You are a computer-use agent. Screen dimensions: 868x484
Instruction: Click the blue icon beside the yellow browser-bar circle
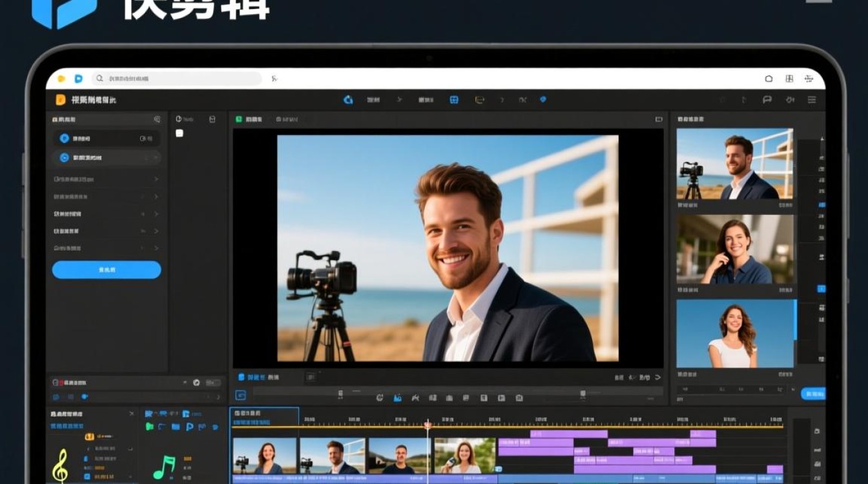click(x=79, y=79)
